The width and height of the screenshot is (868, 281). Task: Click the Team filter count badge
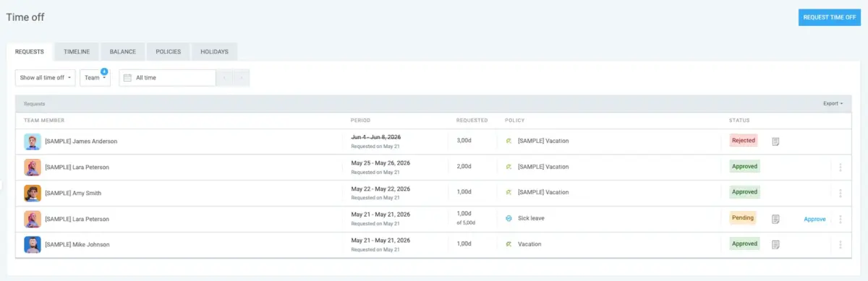tap(104, 72)
